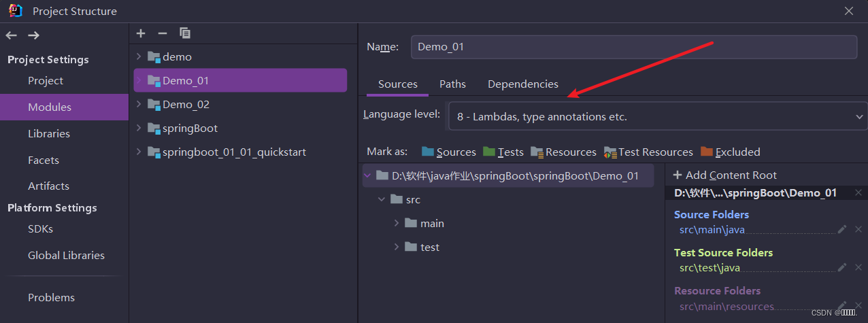This screenshot has height=323, width=868.
Task: Expand the main folder node
Action: 397,223
